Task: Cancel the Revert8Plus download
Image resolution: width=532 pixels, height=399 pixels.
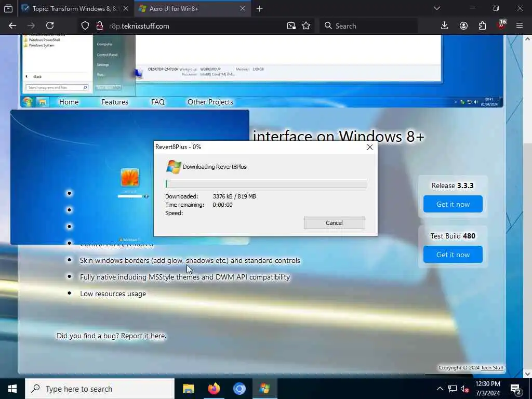Action: 334,223
